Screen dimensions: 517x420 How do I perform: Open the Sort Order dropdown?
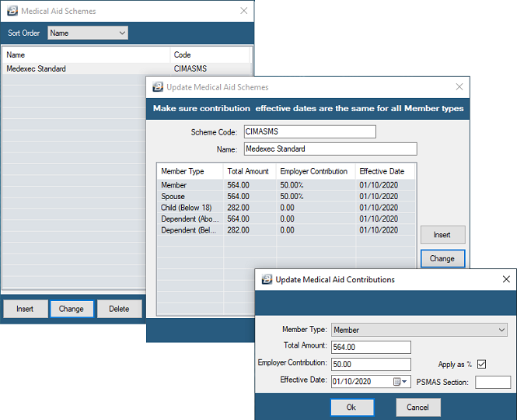(x=88, y=33)
